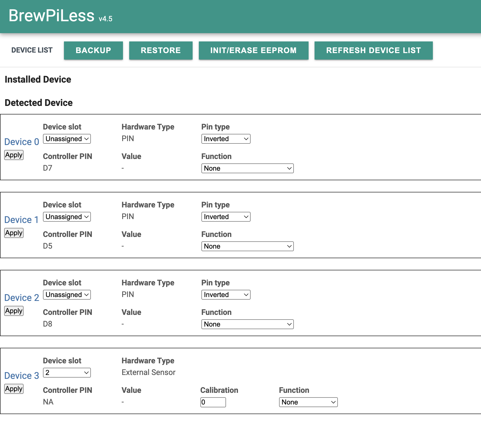Viewport: 481px width, 448px height.
Task: Apply settings for Device 0
Action: [x=14, y=155]
